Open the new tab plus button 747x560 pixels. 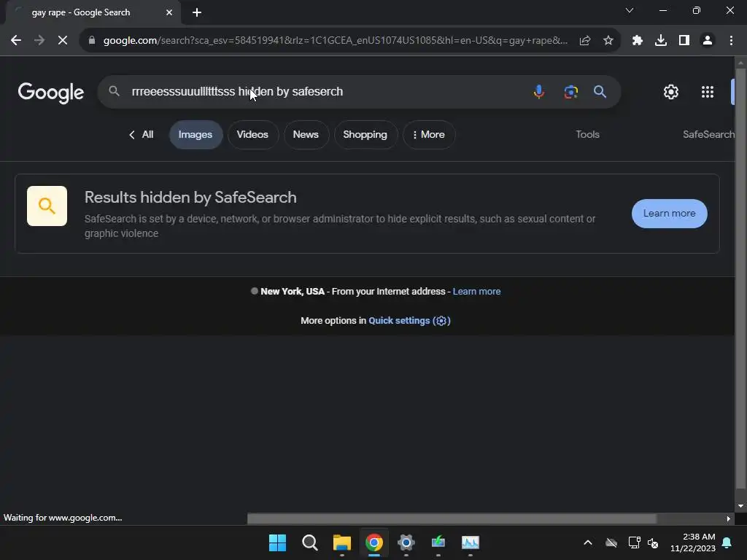pos(197,12)
